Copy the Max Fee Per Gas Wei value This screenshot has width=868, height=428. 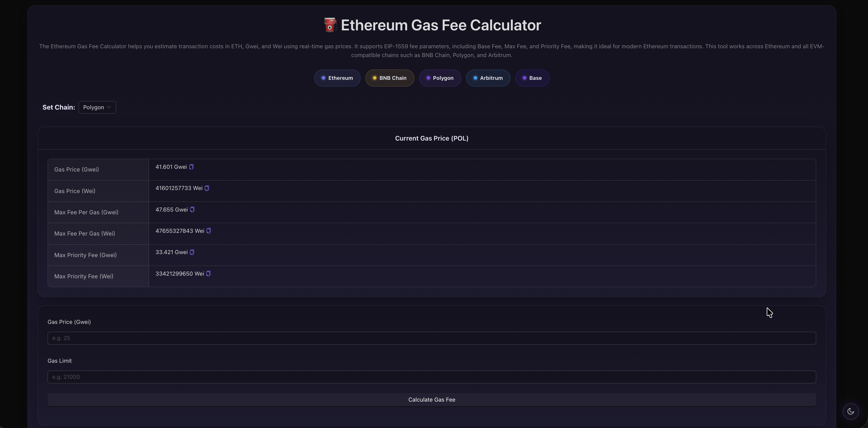pos(209,231)
